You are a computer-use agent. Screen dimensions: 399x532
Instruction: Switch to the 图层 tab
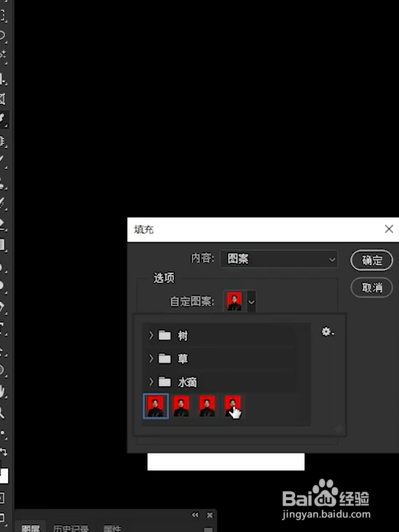tap(31, 528)
